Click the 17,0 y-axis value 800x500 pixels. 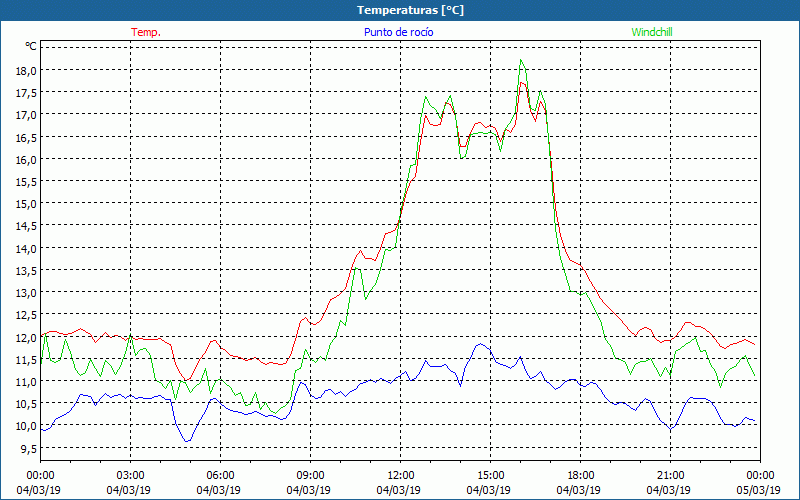(26, 115)
